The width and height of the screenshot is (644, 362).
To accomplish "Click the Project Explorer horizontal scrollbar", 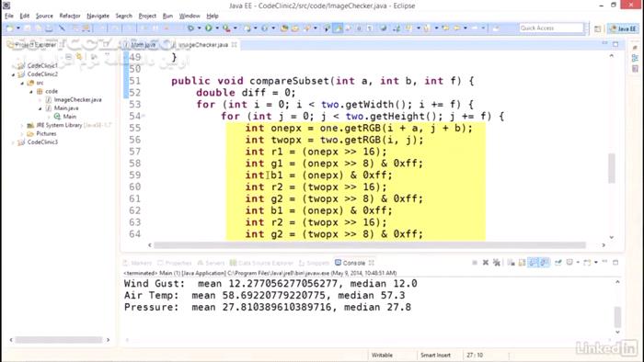I will pos(59,340).
